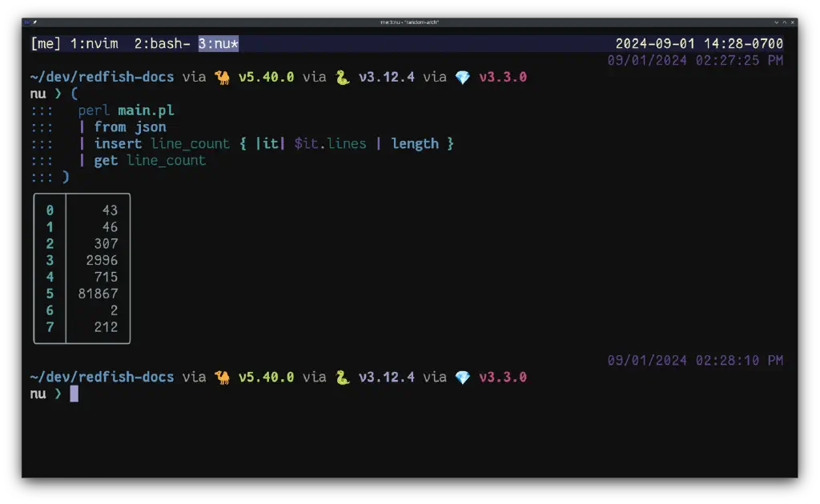Click the index 7 in the table
The height and width of the screenshot is (504, 820).
[50, 327]
